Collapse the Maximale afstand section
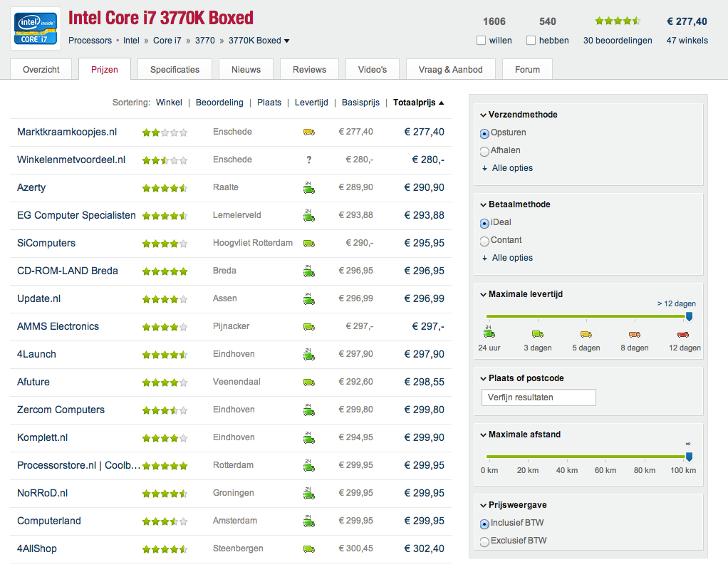 pyautogui.click(x=484, y=435)
